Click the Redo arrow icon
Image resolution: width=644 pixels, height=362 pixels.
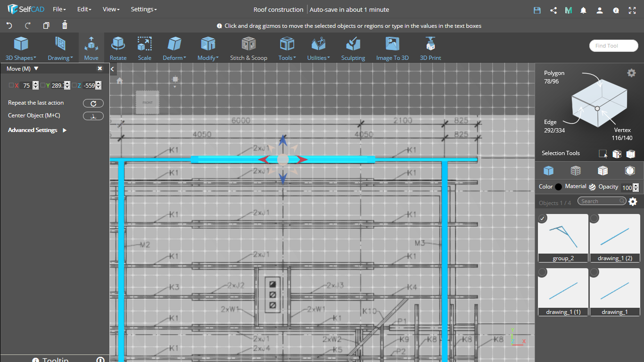(x=27, y=25)
